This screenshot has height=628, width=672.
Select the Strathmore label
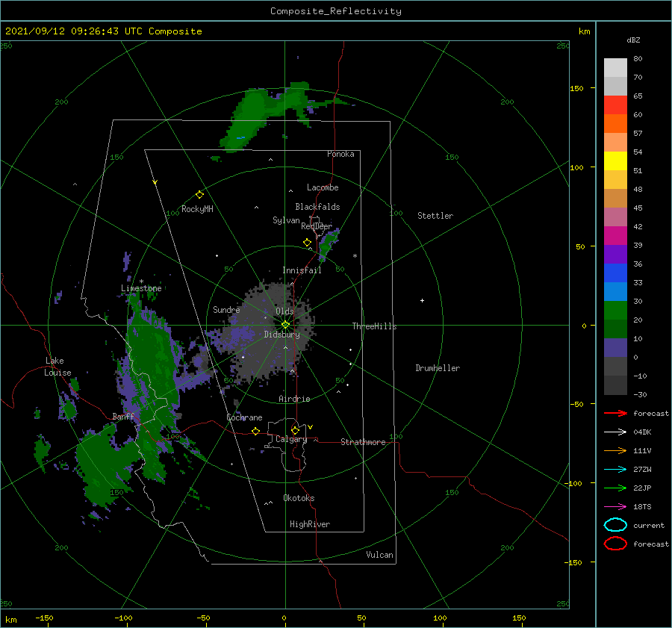363,442
